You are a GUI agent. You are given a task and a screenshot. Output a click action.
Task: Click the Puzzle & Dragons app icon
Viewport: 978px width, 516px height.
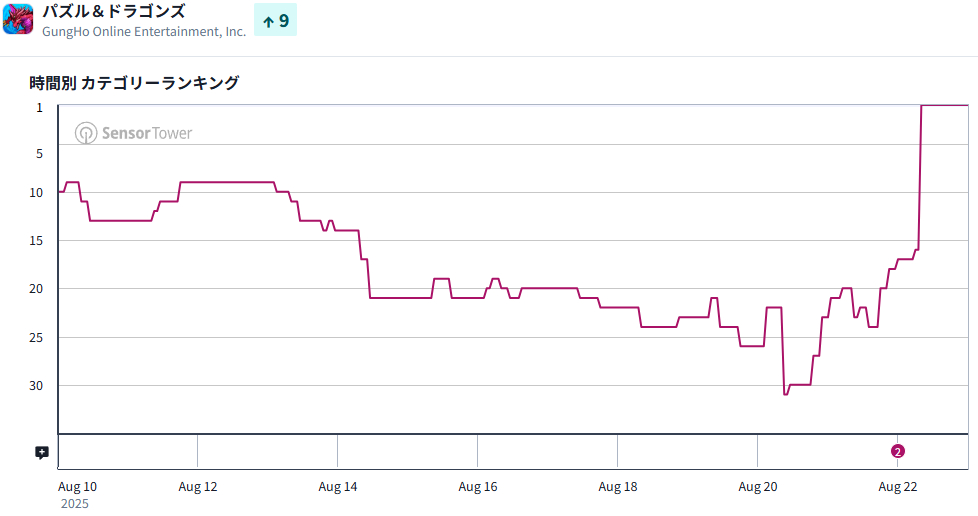[x=18, y=19]
